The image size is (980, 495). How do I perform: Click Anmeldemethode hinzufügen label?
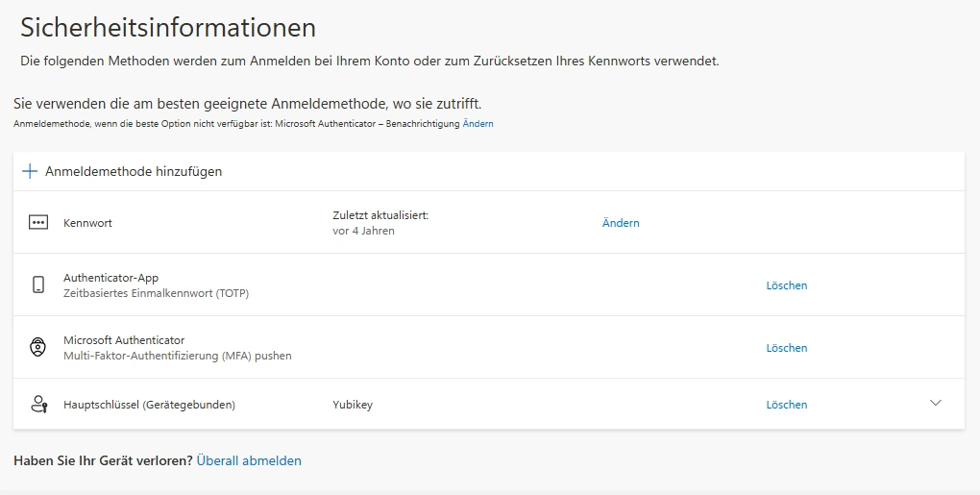(x=134, y=171)
